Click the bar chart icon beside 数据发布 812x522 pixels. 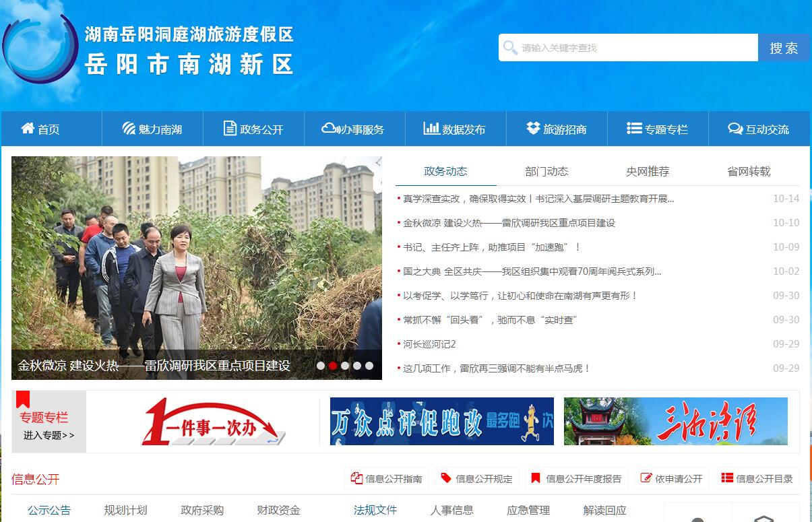coord(431,128)
